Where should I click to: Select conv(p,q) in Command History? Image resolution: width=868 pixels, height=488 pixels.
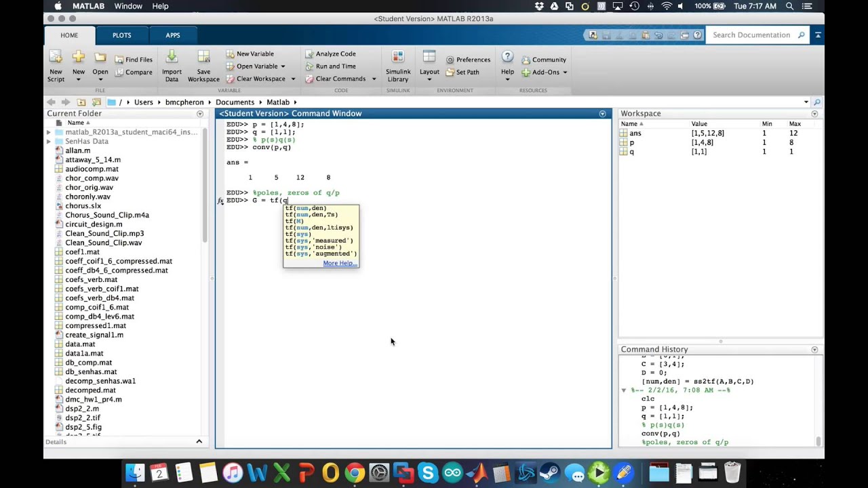coord(660,434)
